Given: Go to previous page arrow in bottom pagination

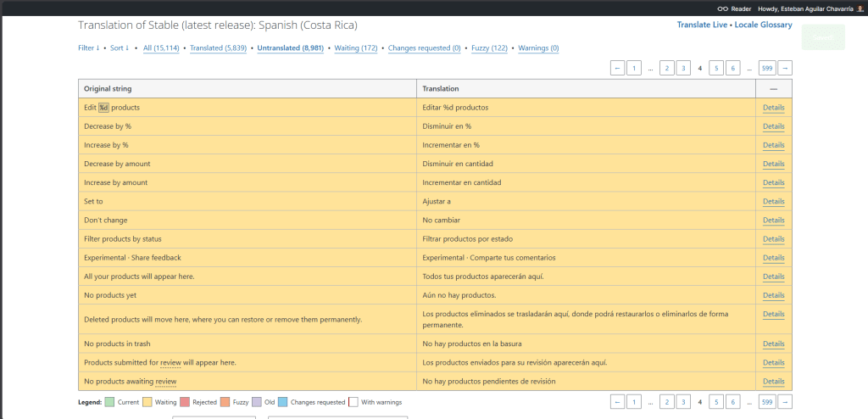Looking at the screenshot, I should (x=617, y=402).
